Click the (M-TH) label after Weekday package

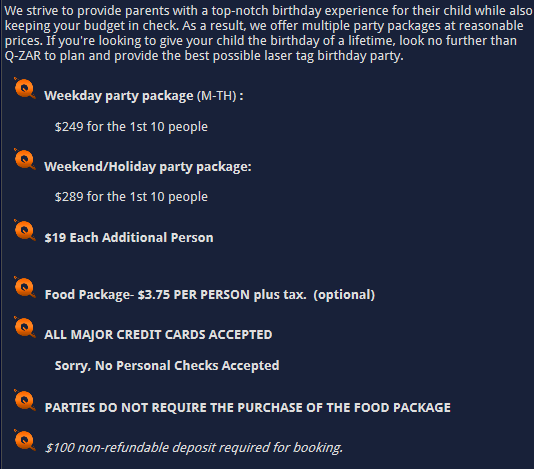pyautogui.click(x=217, y=96)
